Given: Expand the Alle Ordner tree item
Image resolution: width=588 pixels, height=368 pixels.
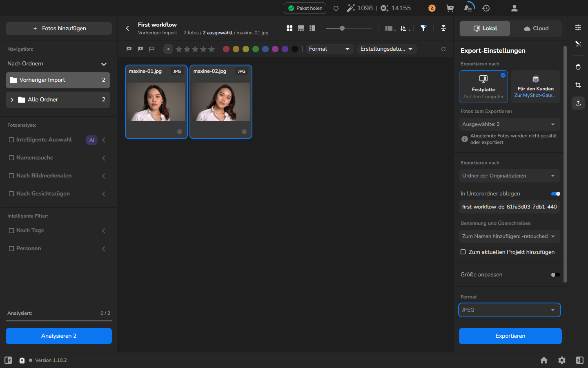Looking at the screenshot, I should pos(12,100).
